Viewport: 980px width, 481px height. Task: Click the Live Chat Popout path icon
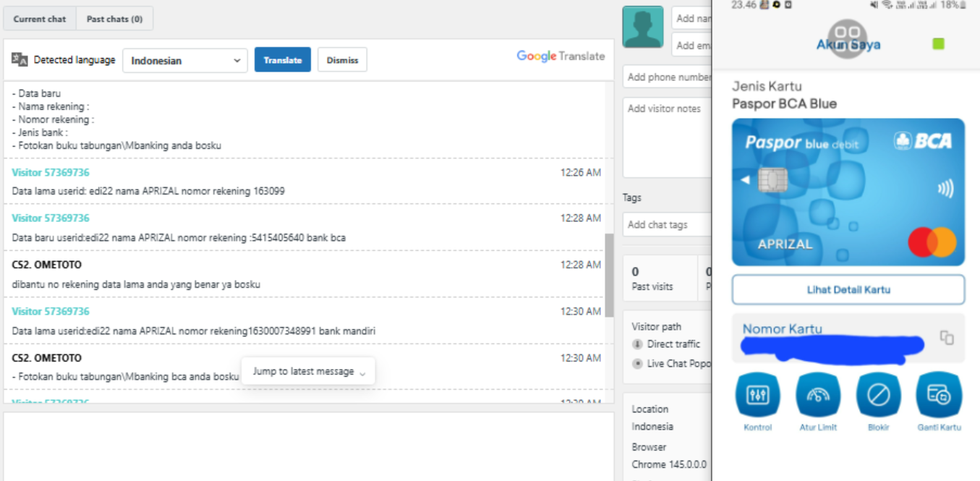click(637, 364)
